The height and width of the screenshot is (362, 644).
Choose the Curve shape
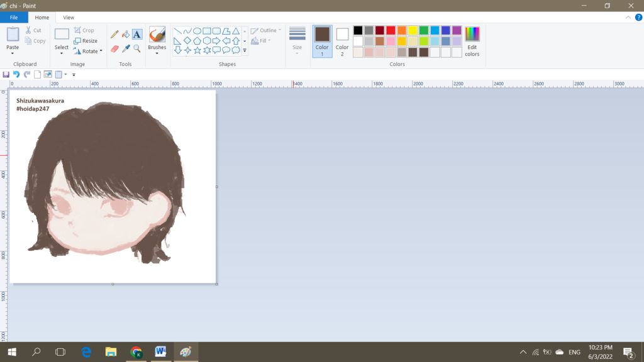coord(187,31)
